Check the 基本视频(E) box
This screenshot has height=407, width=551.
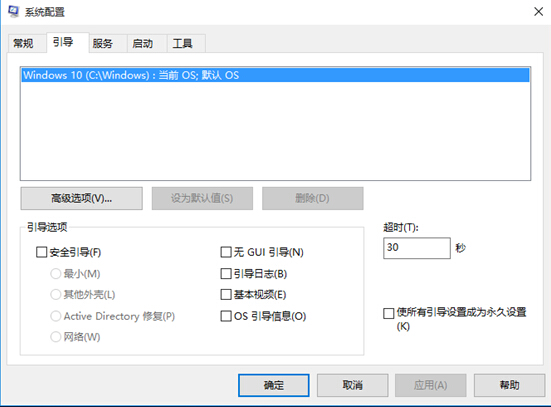pyautogui.click(x=226, y=295)
